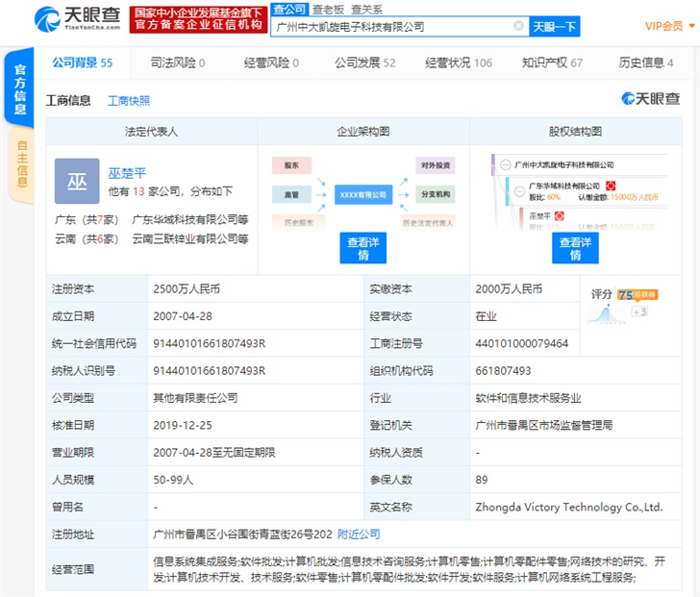
Task: Open the 知识产权 tab
Action: click(x=552, y=62)
